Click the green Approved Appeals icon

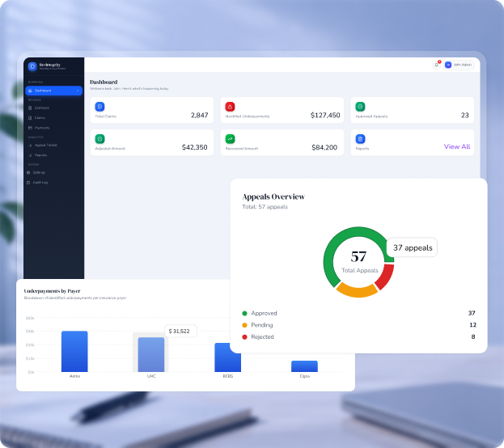(x=360, y=107)
